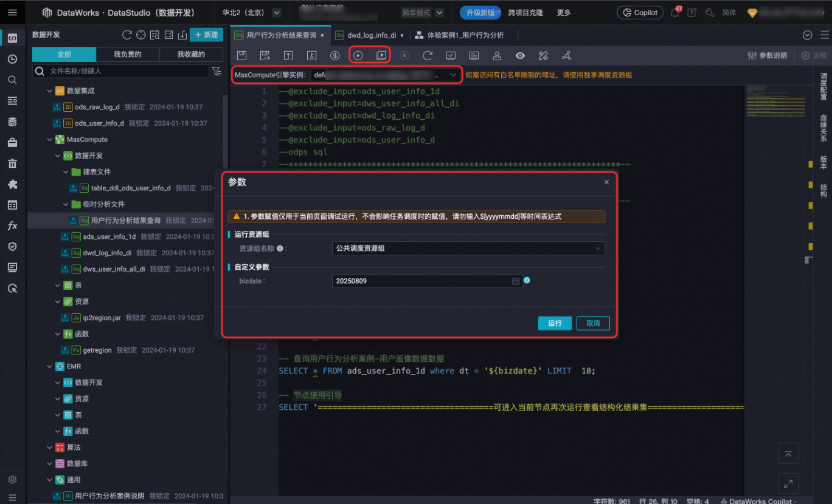The width and height of the screenshot is (832, 504).
Task: Open the shield icon in left sidebar
Action: point(12,246)
